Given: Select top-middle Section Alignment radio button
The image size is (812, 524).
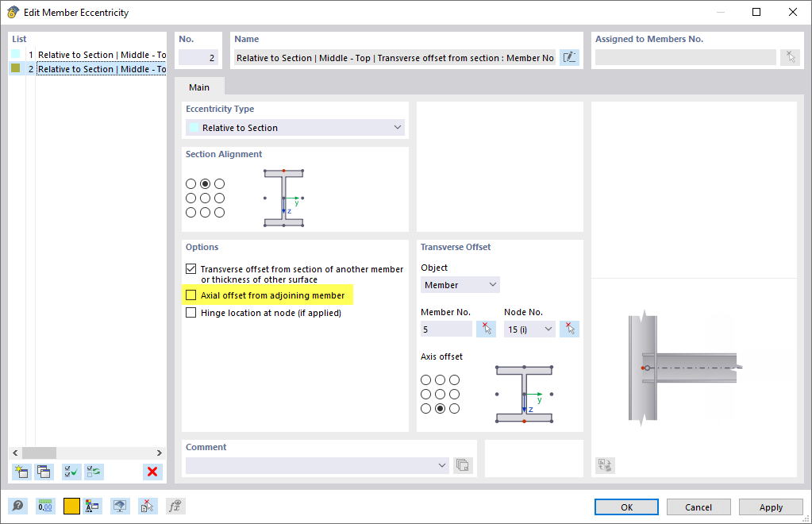Looking at the screenshot, I should [x=205, y=184].
